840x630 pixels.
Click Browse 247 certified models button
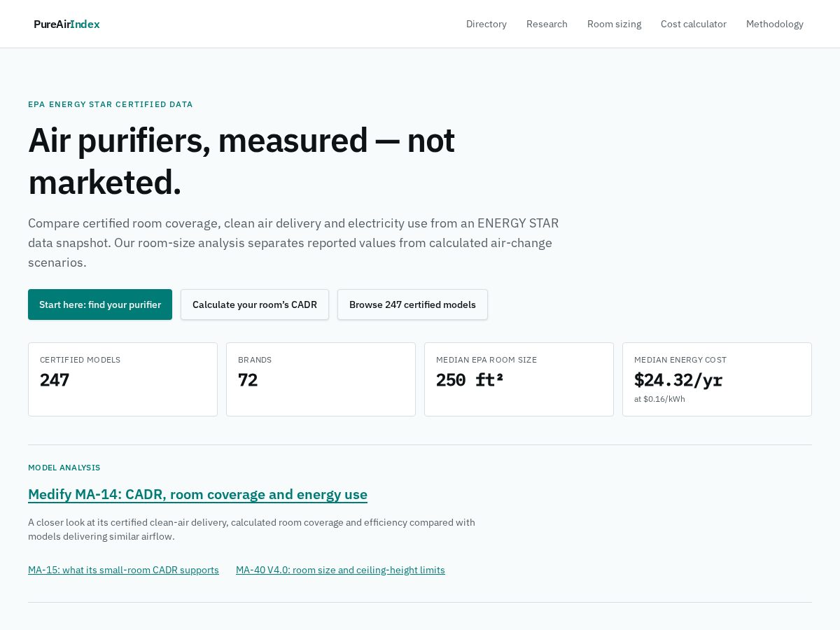(412, 304)
